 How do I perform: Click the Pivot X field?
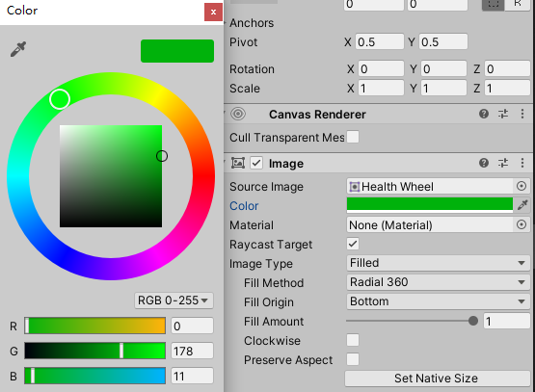380,42
